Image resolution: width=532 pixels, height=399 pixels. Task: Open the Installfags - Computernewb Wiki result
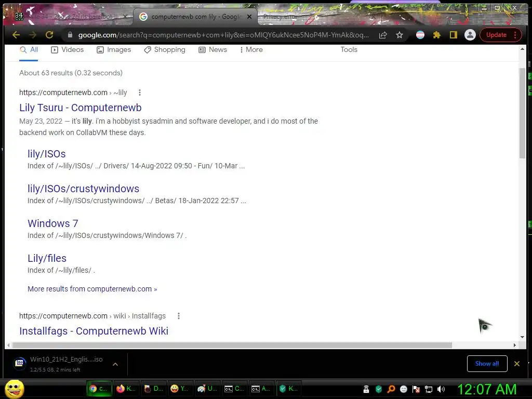tap(94, 331)
